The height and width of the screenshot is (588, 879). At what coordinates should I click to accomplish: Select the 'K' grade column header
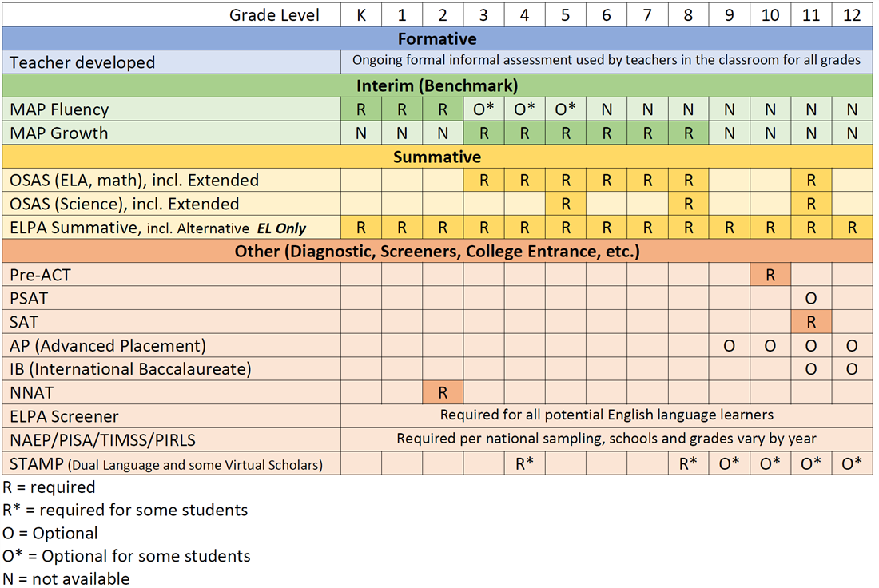[x=361, y=15]
